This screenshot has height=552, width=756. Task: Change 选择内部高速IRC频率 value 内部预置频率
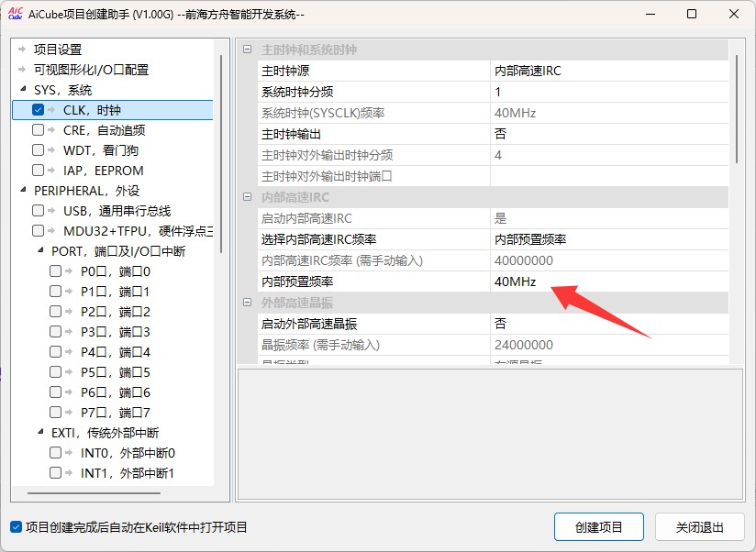pyautogui.click(x=609, y=239)
